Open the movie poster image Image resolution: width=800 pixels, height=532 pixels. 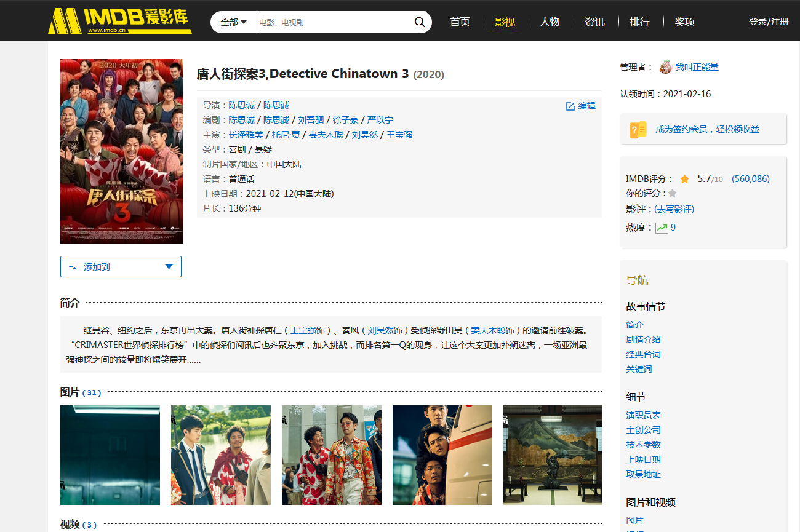coord(122,151)
